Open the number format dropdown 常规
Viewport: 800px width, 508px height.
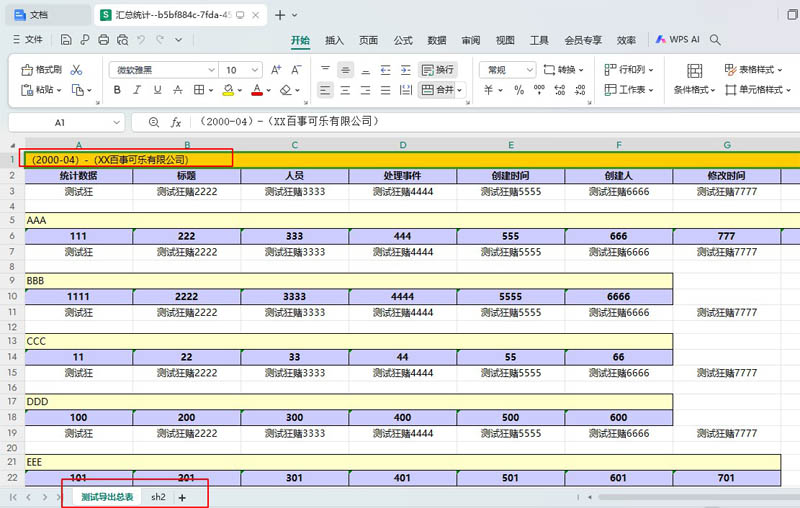[x=530, y=70]
